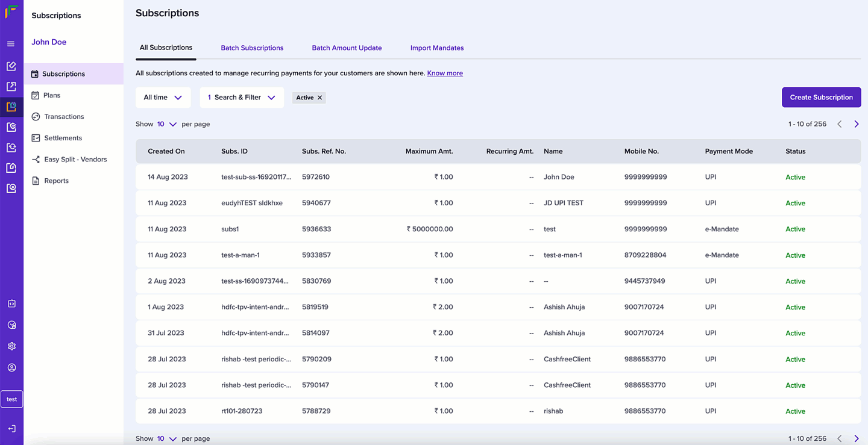The width and height of the screenshot is (868, 445).
Task: Change top rows per page dropdown
Action: 167,124
